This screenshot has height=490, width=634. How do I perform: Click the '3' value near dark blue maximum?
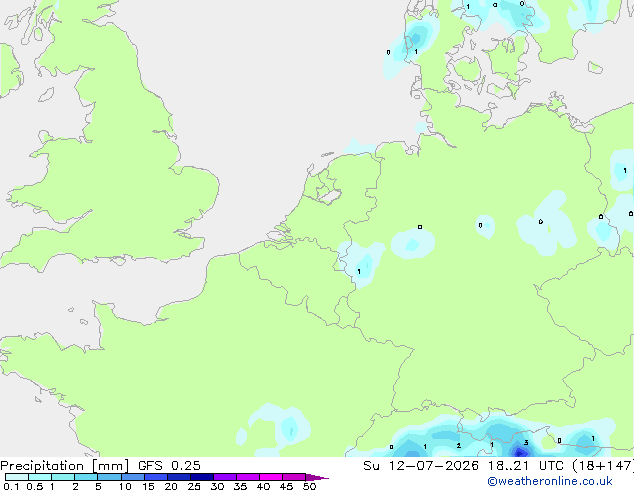(x=526, y=443)
